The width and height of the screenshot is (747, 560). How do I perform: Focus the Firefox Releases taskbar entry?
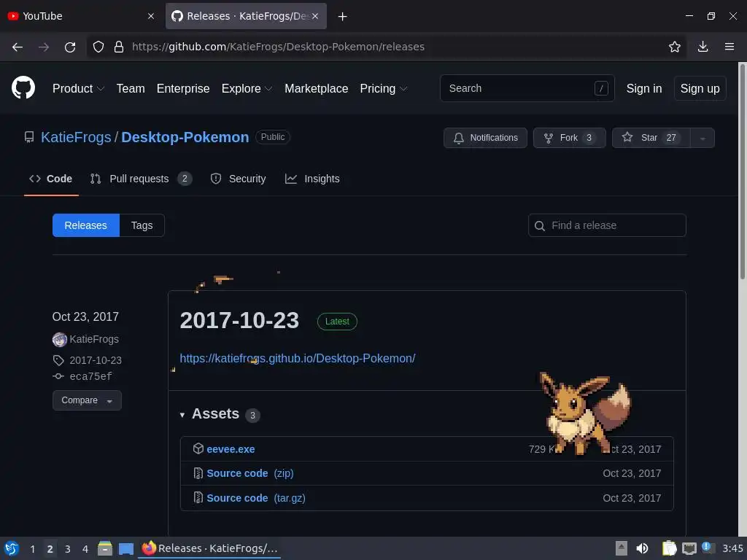click(209, 548)
